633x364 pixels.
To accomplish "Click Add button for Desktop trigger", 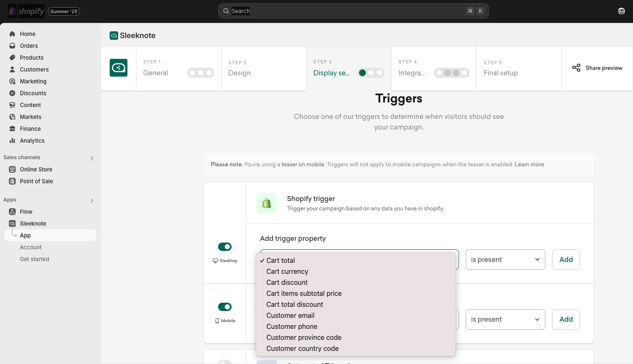I will (x=566, y=259).
